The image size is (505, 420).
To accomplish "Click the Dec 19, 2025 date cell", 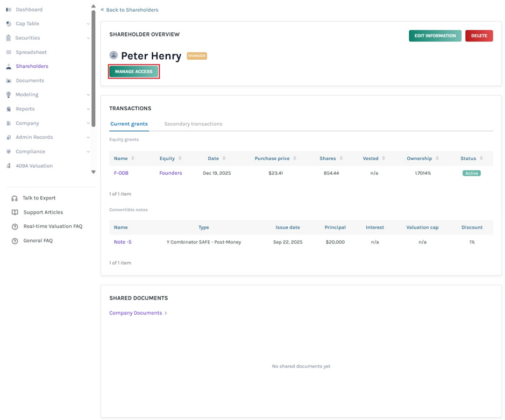I will [x=217, y=173].
